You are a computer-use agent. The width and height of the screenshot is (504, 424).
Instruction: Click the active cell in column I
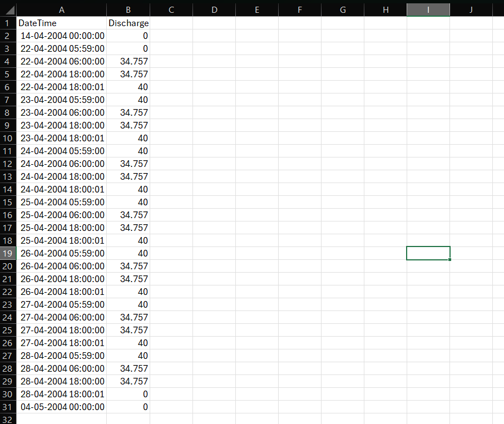pyautogui.click(x=428, y=253)
